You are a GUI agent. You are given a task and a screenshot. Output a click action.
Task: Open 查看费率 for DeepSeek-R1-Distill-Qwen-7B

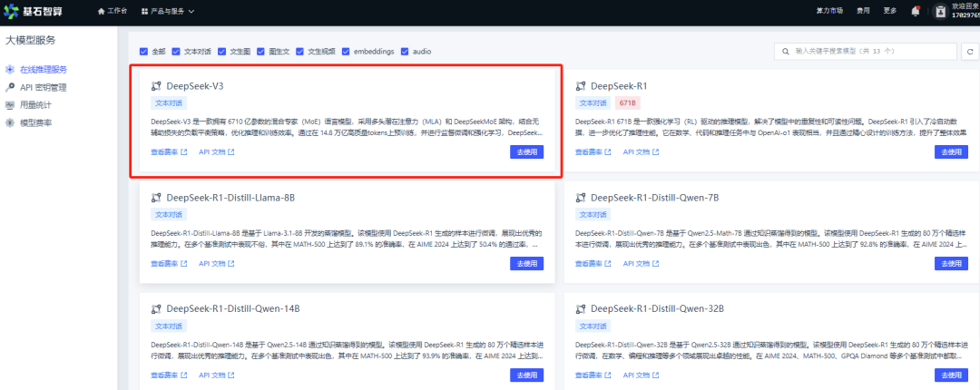click(x=593, y=264)
